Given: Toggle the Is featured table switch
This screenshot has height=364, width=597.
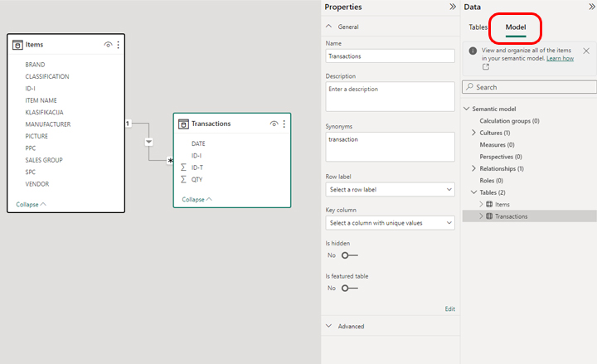Looking at the screenshot, I should coord(349,289).
